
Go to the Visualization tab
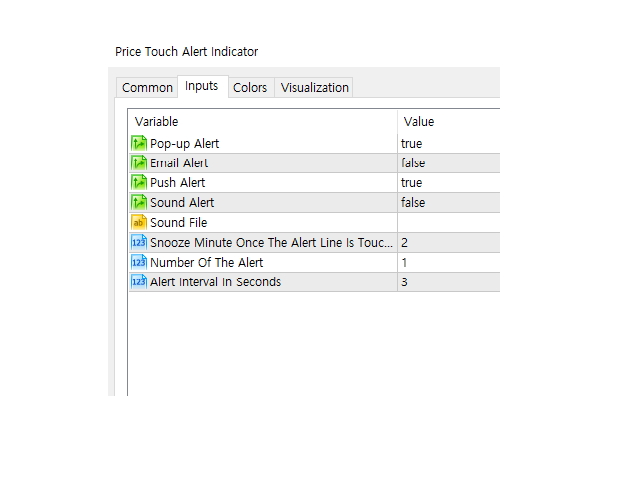click(x=315, y=88)
